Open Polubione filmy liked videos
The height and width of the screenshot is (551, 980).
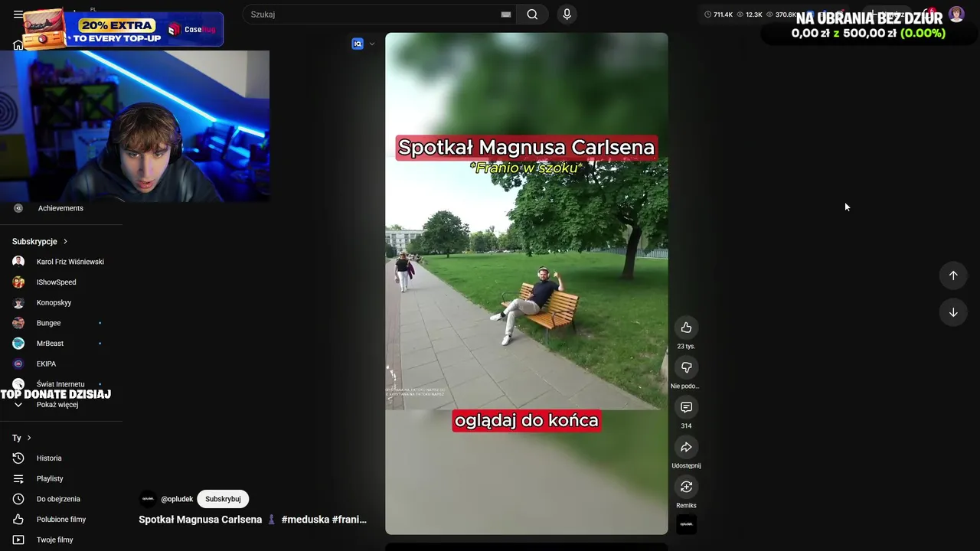click(61, 520)
